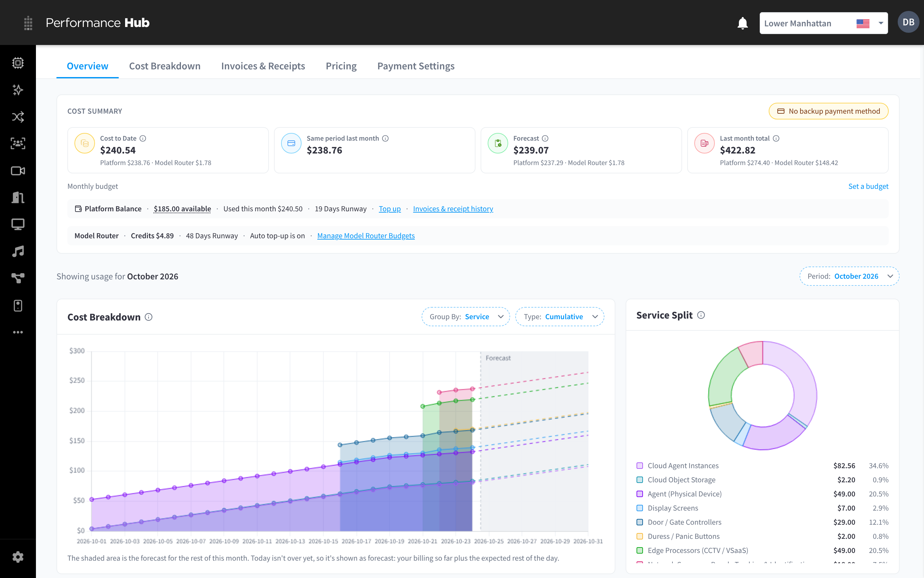Toggle Agent (Physical Device) legend box
Viewport: 924px width, 578px height.
(640, 494)
